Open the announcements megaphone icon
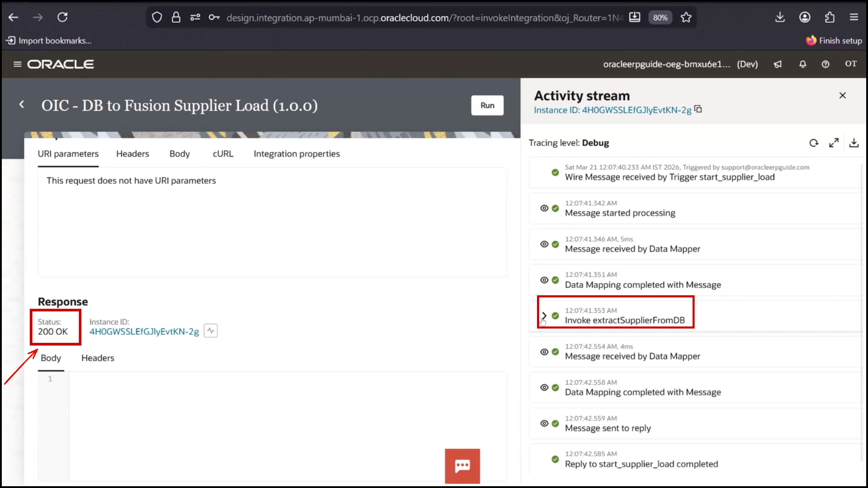 pyautogui.click(x=778, y=64)
